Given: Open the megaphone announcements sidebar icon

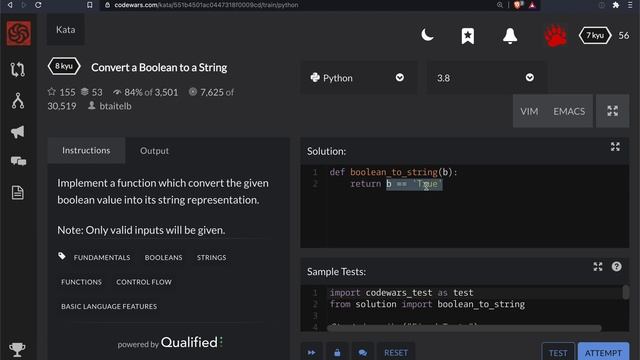Looking at the screenshot, I should (18, 131).
